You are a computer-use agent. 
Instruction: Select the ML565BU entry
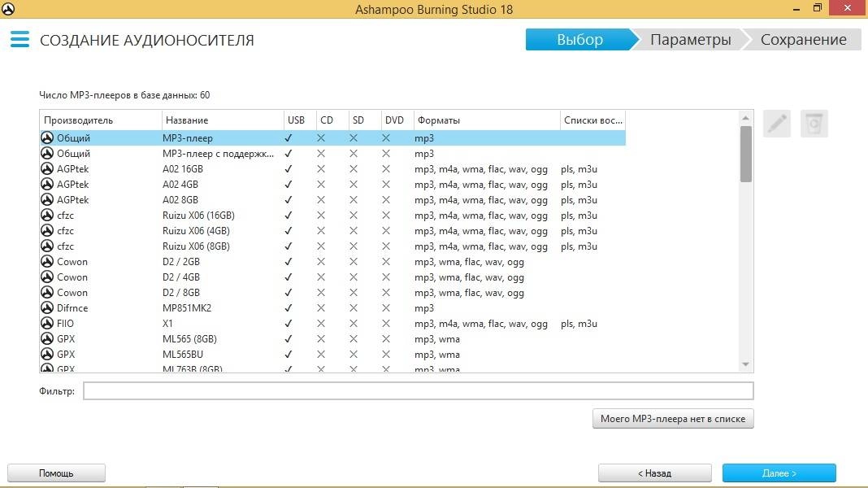(183, 355)
